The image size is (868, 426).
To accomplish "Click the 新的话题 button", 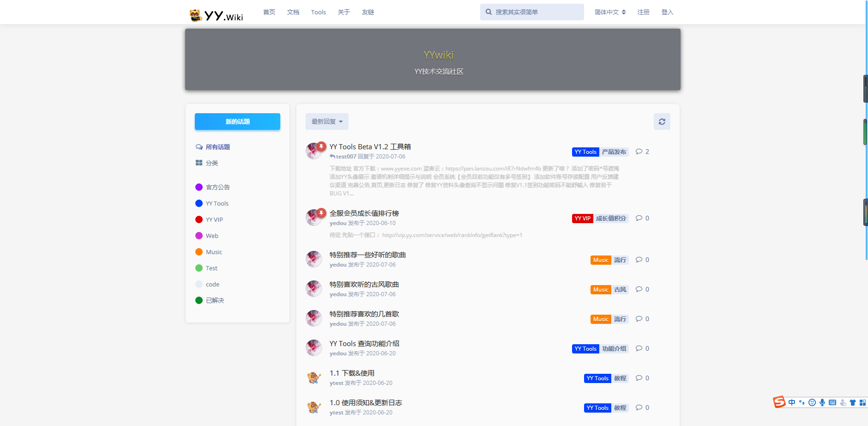I will [x=237, y=122].
